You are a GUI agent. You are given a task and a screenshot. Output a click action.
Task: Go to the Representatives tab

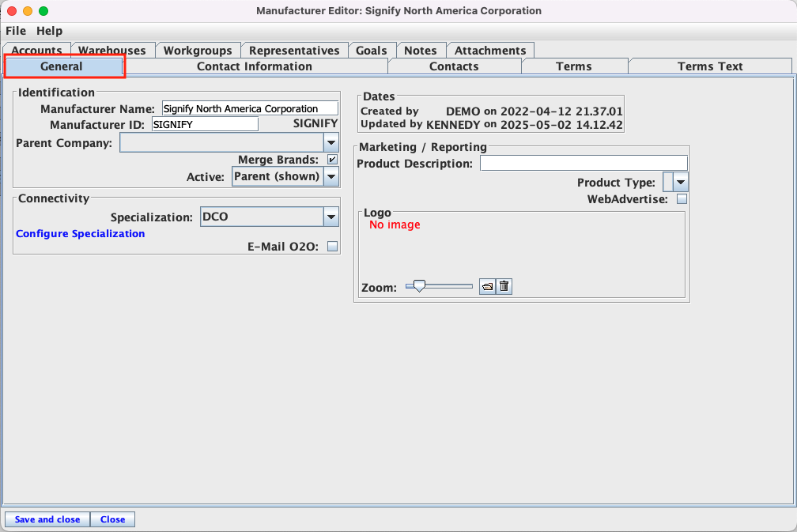(x=294, y=51)
